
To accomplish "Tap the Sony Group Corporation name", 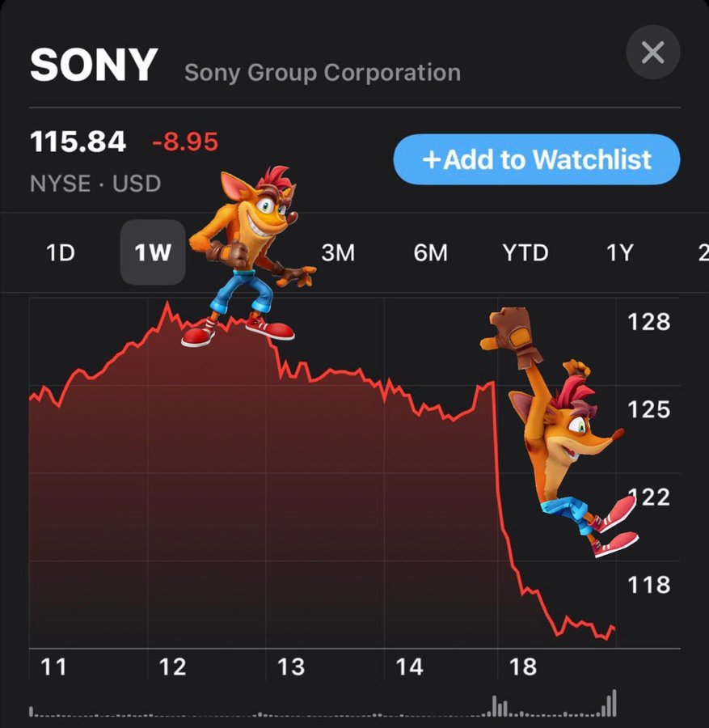I will coord(323,73).
